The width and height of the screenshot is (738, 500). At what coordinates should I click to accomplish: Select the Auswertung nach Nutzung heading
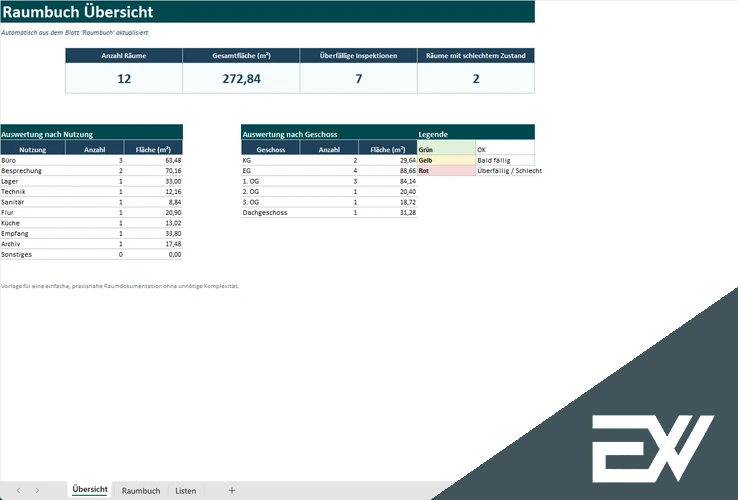pyautogui.click(x=91, y=134)
